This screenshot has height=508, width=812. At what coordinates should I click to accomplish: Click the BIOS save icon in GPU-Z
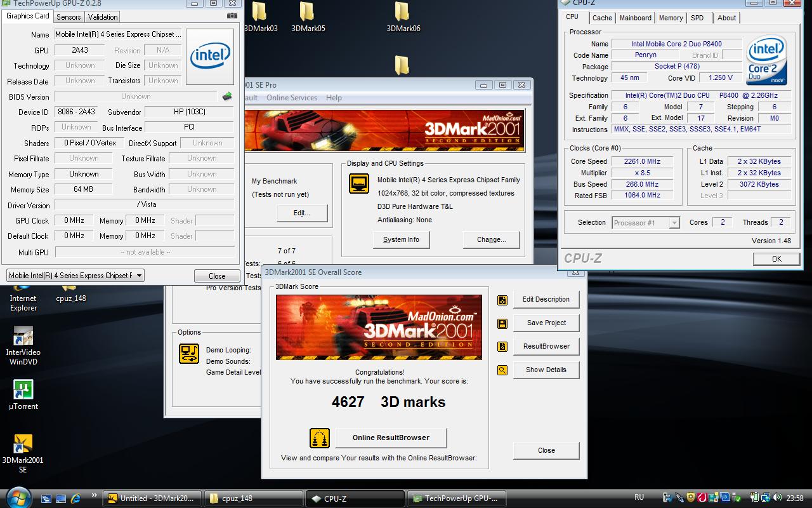(227, 97)
